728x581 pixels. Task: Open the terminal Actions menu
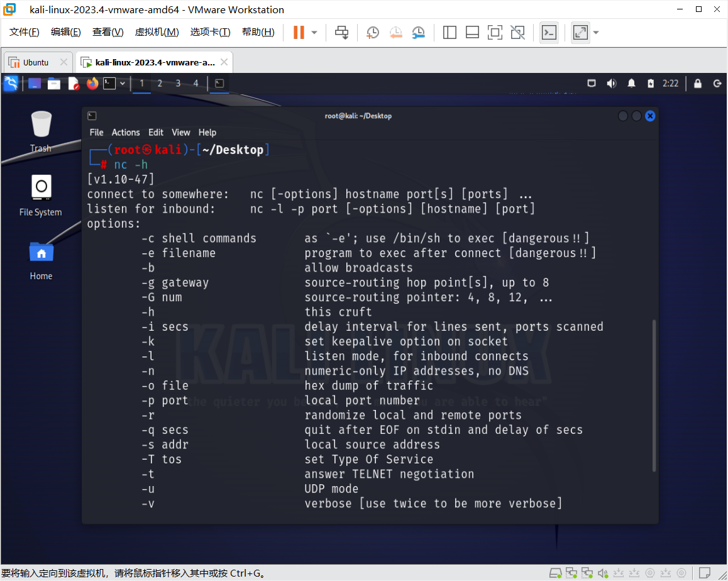pos(125,133)
